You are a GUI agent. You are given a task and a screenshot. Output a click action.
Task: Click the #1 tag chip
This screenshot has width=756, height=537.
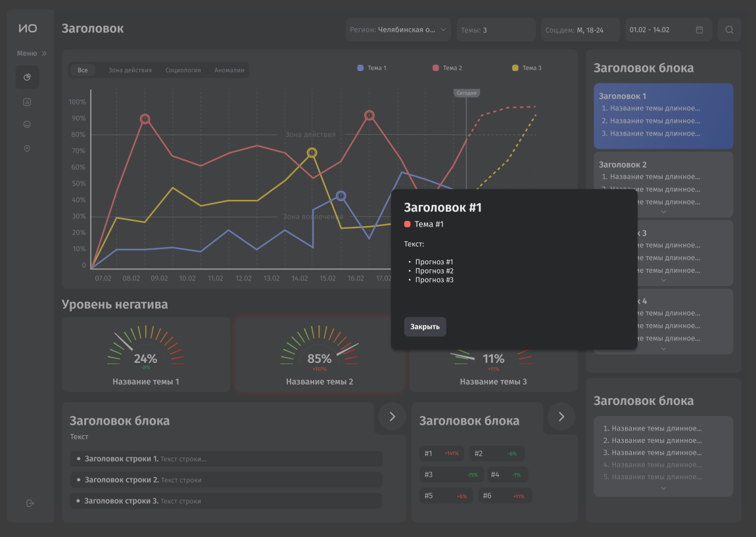click(x=442, y=453)
